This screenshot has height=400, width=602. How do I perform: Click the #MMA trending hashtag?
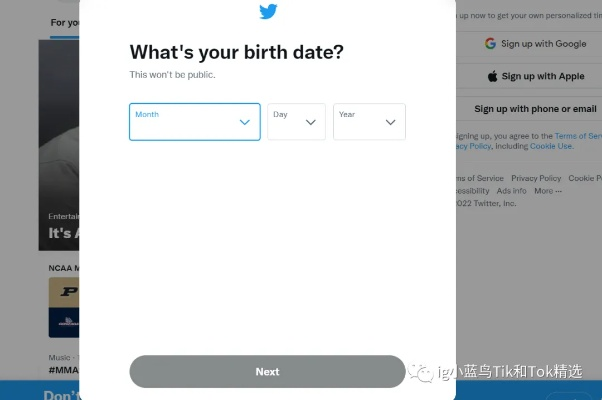(63, 370)
